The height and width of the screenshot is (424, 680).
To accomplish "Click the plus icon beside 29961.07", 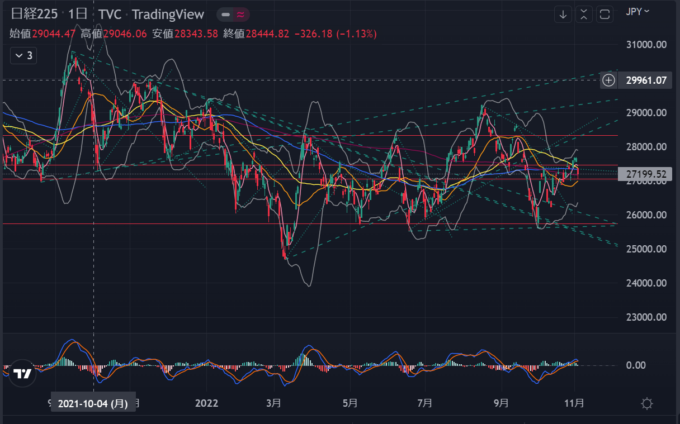I will click(609, 80).
